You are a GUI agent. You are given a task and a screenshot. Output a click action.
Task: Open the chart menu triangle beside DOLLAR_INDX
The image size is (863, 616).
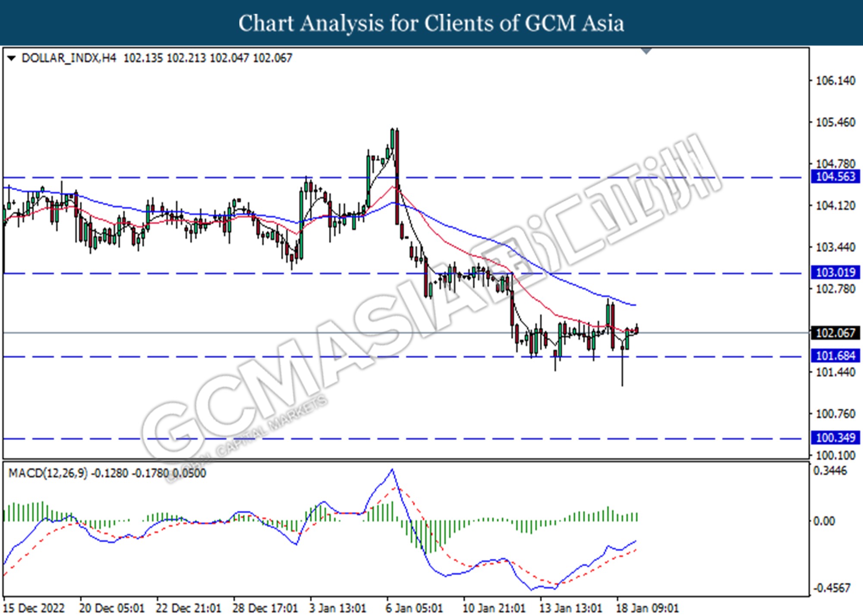(12, 58)
